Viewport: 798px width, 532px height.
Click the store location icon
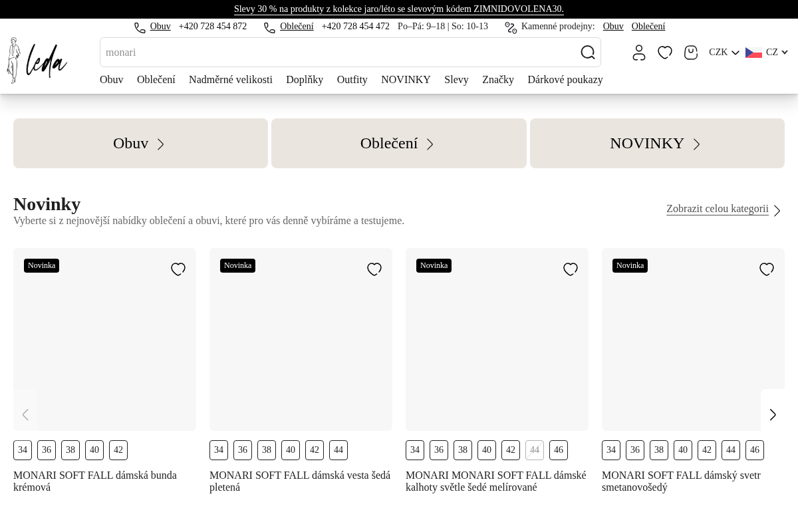coord(511,27)
